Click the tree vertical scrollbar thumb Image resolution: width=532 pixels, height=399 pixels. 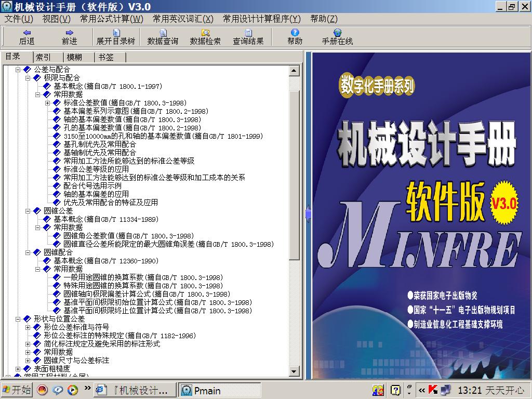(x=294, y=175)
